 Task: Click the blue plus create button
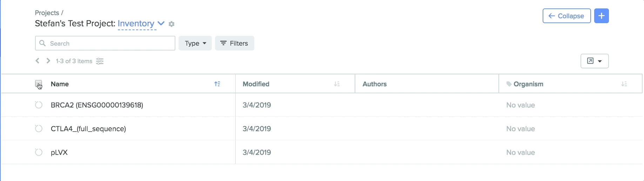(x=601, y=16)
